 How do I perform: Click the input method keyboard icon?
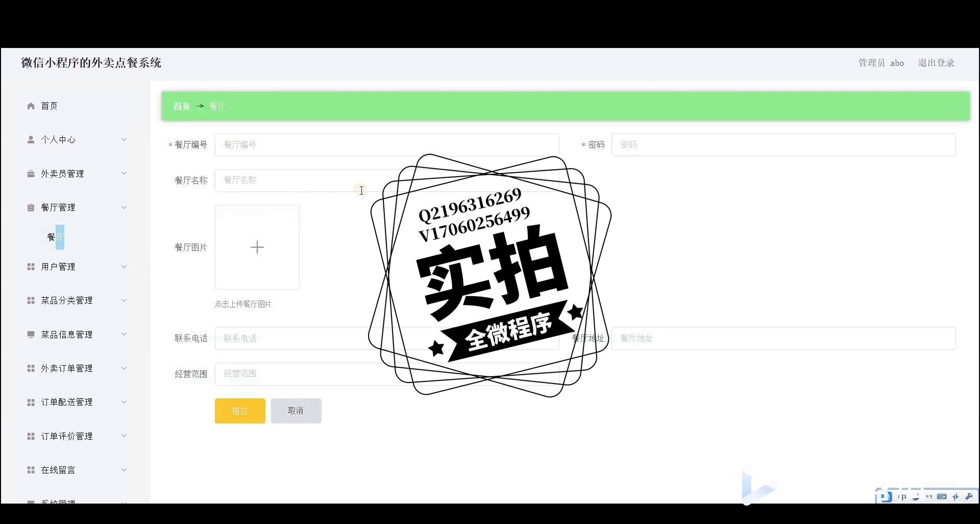tap(942, 496)
